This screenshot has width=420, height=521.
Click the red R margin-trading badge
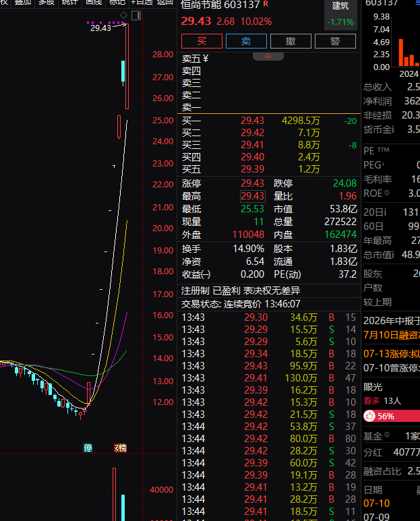pos(266,3)
